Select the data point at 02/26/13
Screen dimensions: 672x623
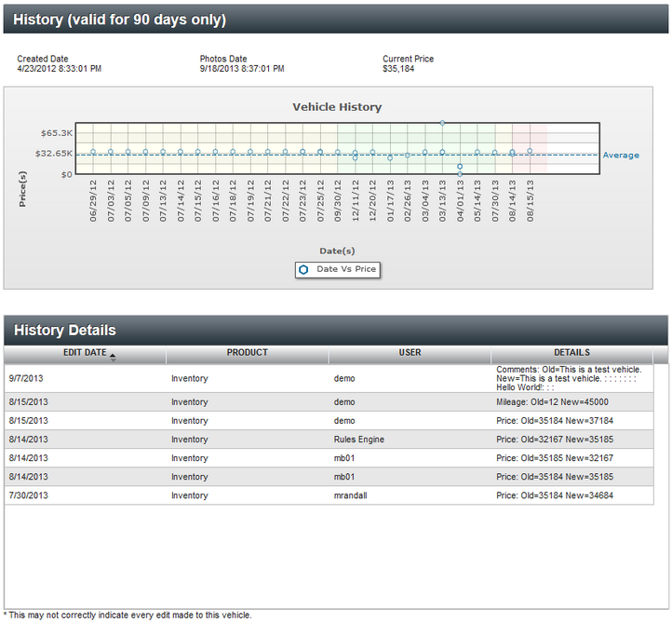pyautogui.click(x=408, y=156)
